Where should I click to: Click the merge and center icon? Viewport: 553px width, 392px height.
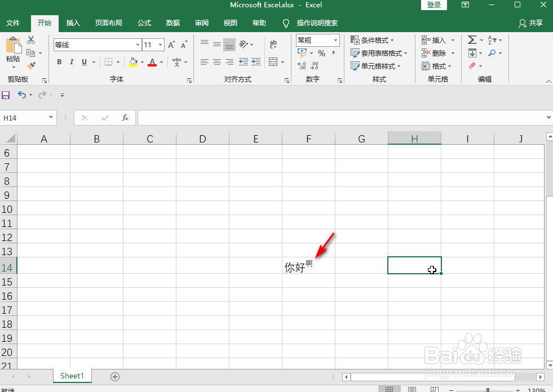coord(273,62)
